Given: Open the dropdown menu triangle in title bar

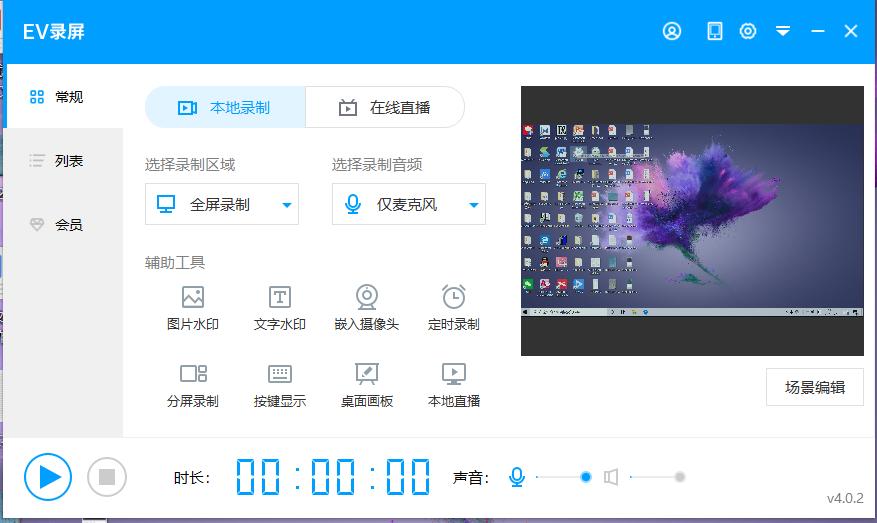Looking at the screenshot, I should pos(783,31).
